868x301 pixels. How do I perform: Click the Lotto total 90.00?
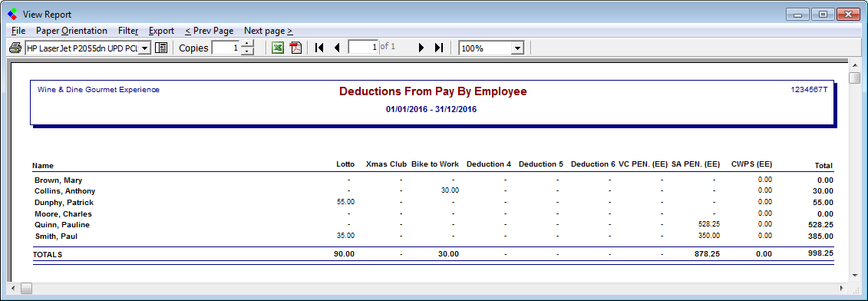(x=345, y=254)
